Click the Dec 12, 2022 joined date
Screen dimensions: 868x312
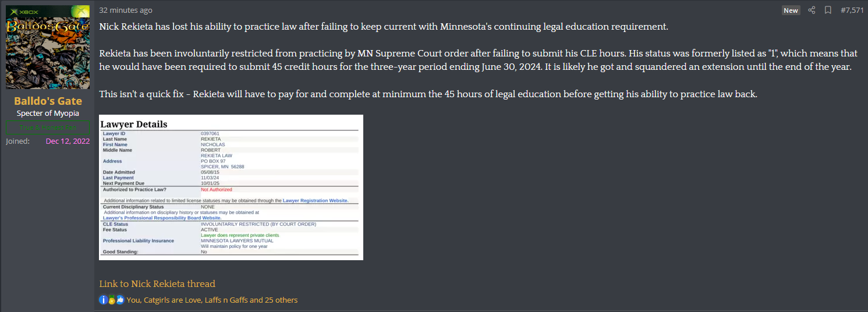click(x=68, y=141)
